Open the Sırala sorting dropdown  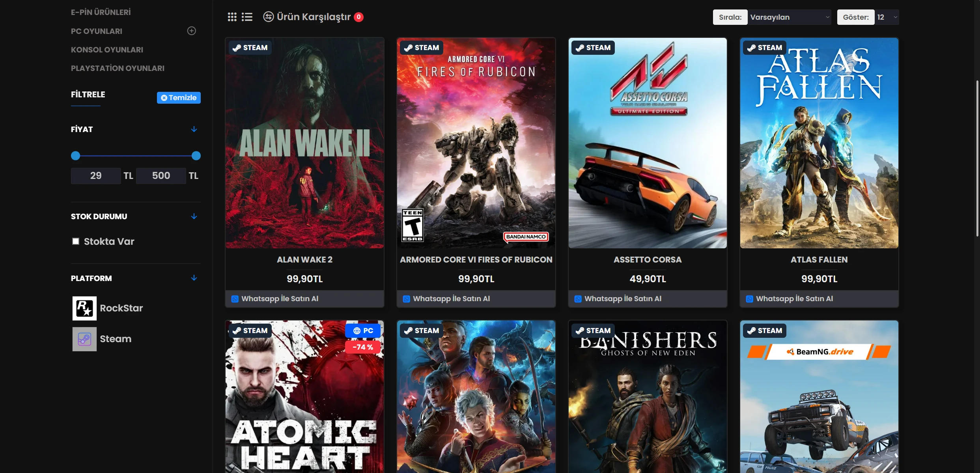(790, 17)
